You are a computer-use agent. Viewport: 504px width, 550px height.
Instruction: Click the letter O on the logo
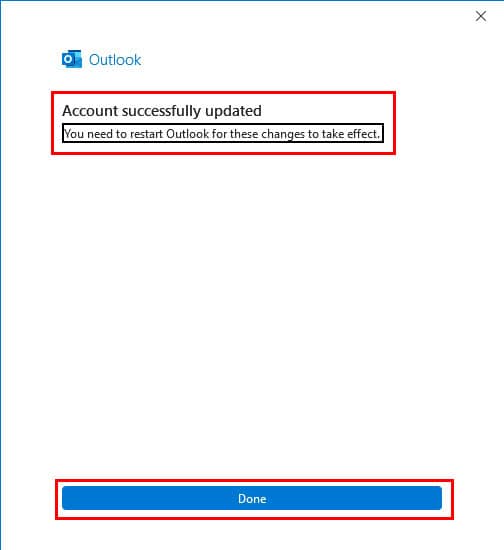pyautogui.click(x=68, y=60)
